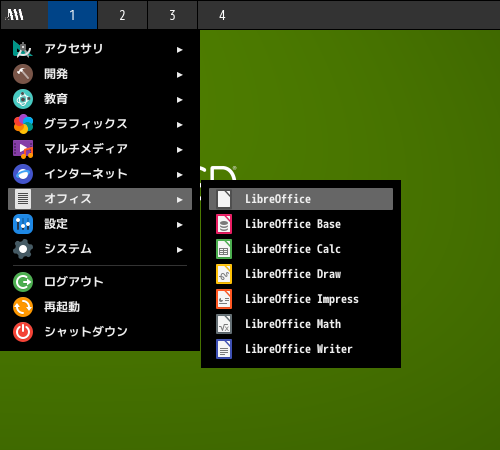Click the red シャットダウン power icon
The image size is (500, 450).
point(23,332)
